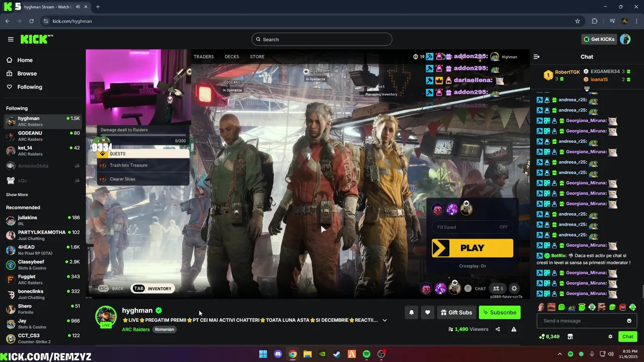This screenshot has height=362, width=644.
Task: Open the user profile avatar menu
Action: (625, 39)
